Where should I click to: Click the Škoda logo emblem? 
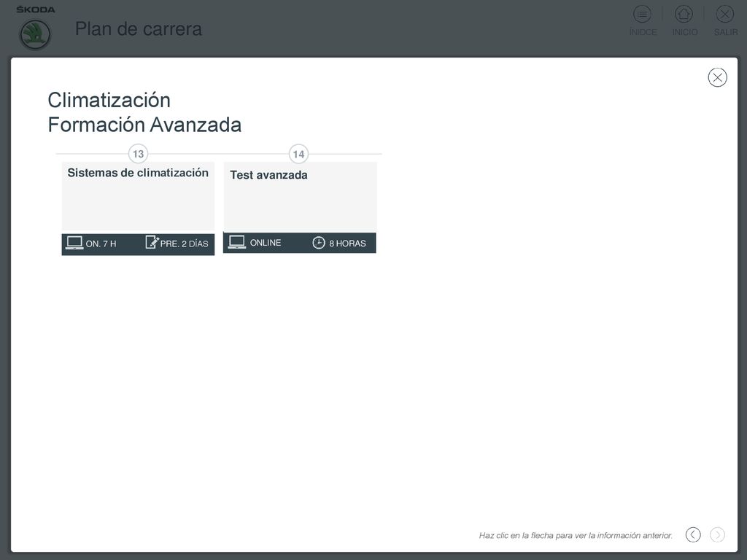(35, 34)
